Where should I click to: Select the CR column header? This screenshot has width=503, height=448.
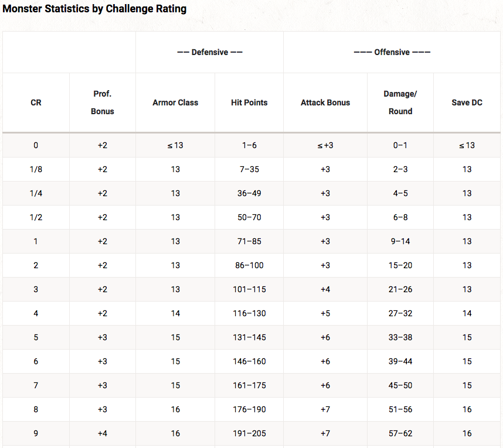tap(36, 102)
